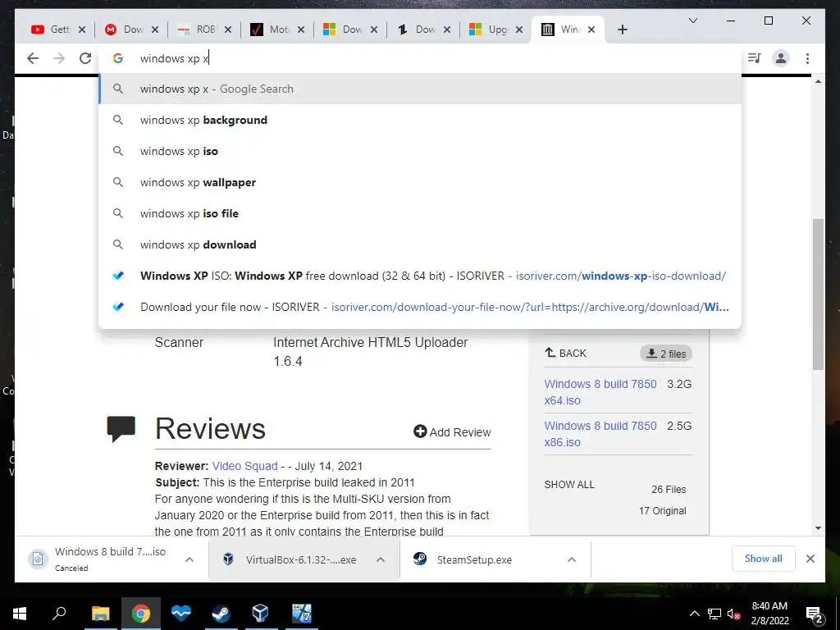The image size is (840, 630).
Task: Close the active 'Win' tab
Action: tap(591, 30)
